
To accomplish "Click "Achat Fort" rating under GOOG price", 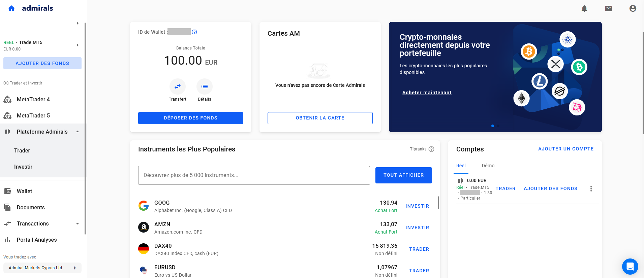I will 386,210.
